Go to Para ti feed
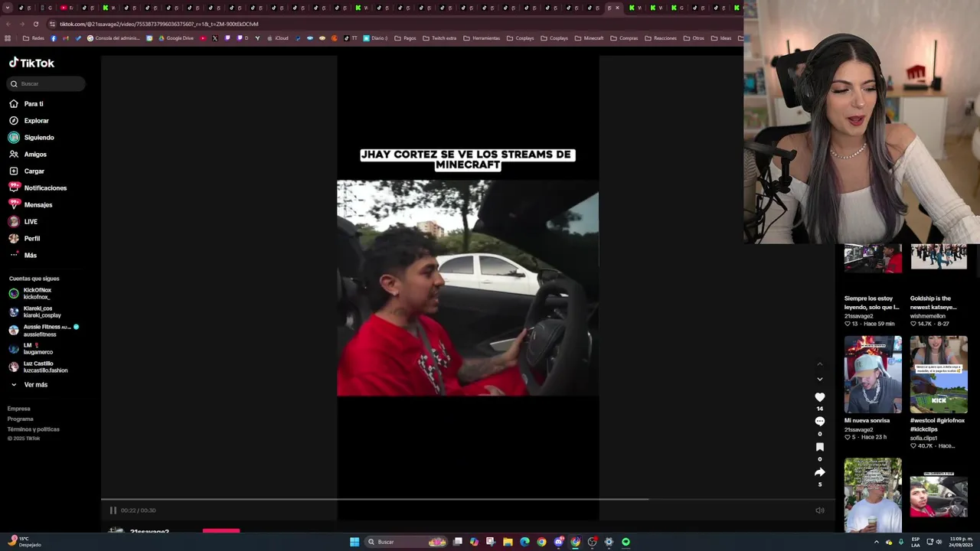The height and width of the screenshot is (551, 980). tap(26, 103)
